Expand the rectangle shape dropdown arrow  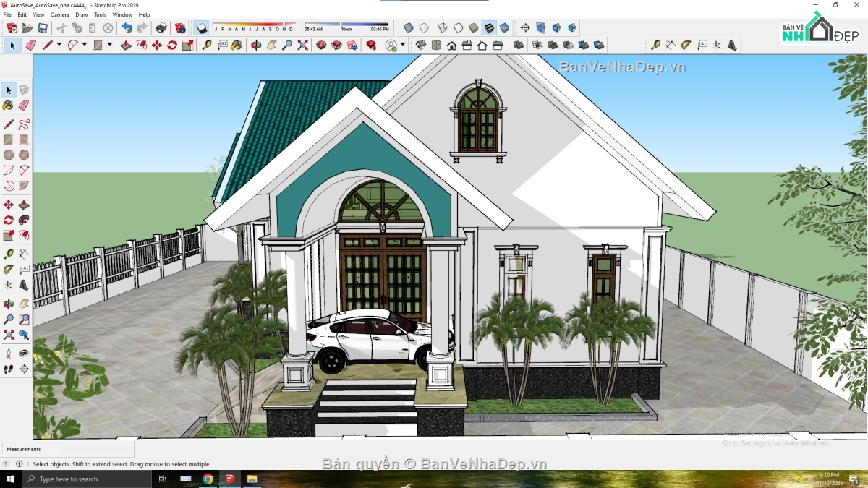point(110,45)
